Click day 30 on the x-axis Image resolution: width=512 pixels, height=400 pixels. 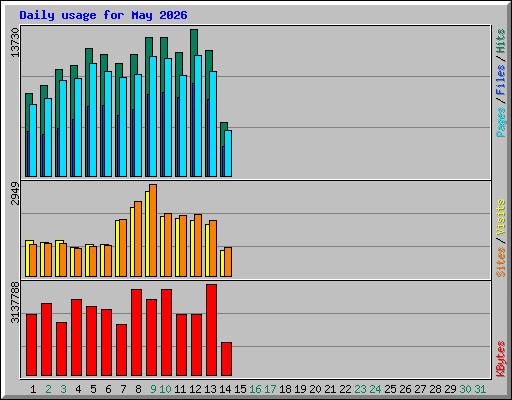465,389
